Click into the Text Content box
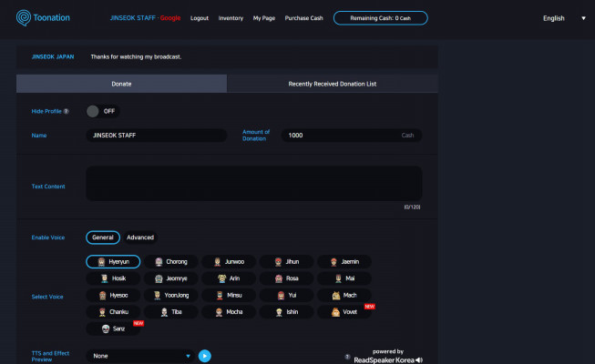The height and width of the screenshot is (364, 595). tap(254, 184)
